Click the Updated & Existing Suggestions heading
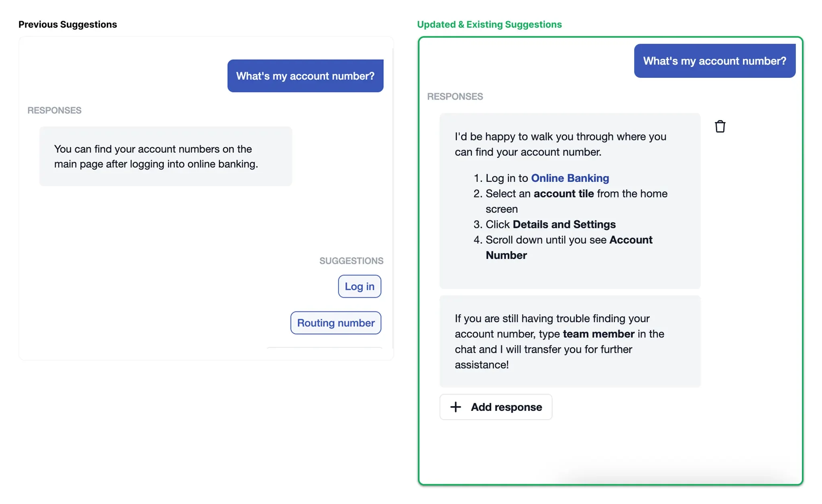The height and width of the screenshot is (504, 822). [x=489, y=24]
